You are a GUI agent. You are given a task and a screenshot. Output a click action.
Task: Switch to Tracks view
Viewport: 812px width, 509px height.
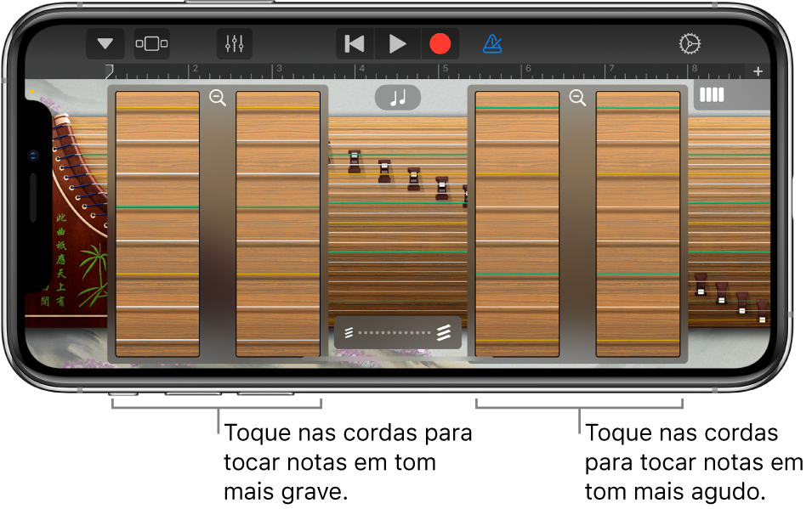(150, 41)
